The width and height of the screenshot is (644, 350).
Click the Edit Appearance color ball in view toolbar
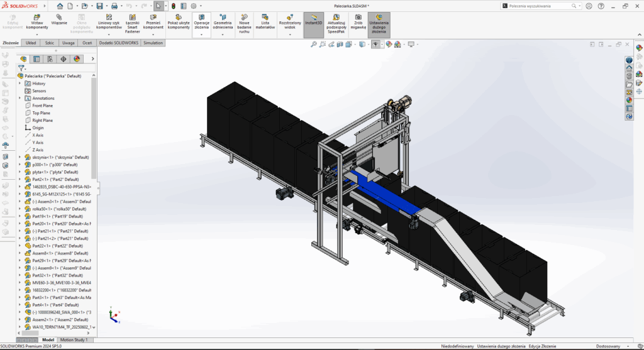(x=389, y=45)
